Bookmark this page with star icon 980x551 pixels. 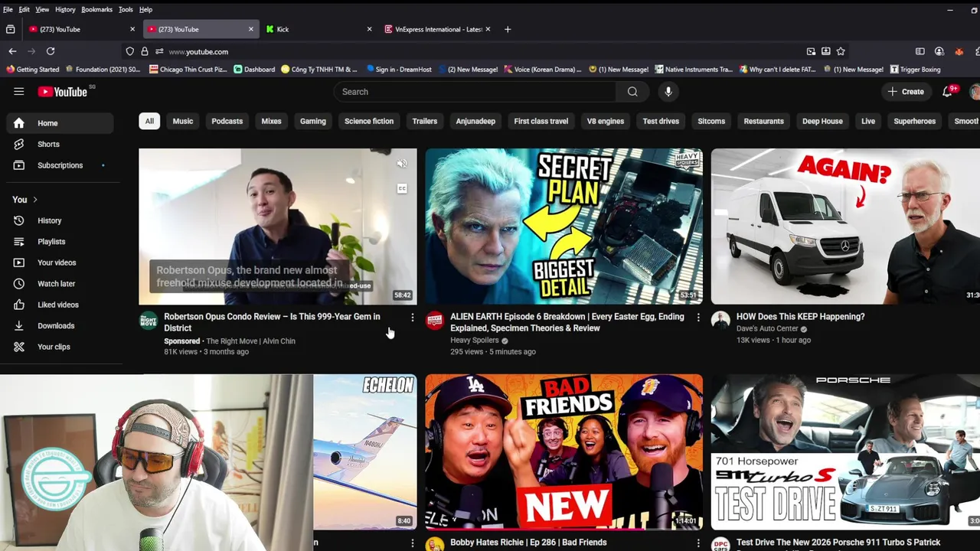pyautogui.click(x=841, y=51)
